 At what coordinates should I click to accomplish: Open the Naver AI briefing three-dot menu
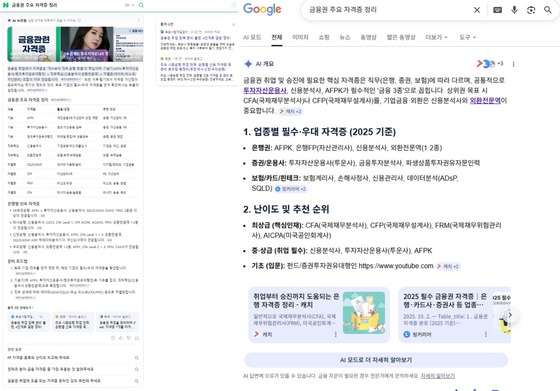click(x=139, y=20)
